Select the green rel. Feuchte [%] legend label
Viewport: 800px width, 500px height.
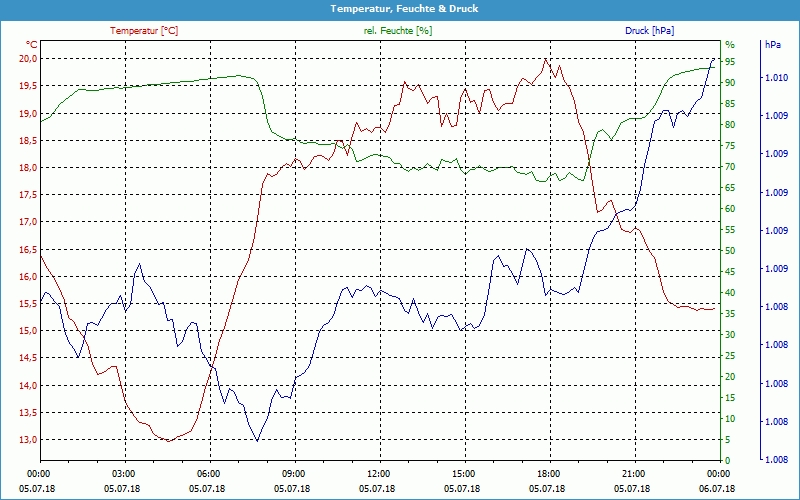[x=398, y=31]
